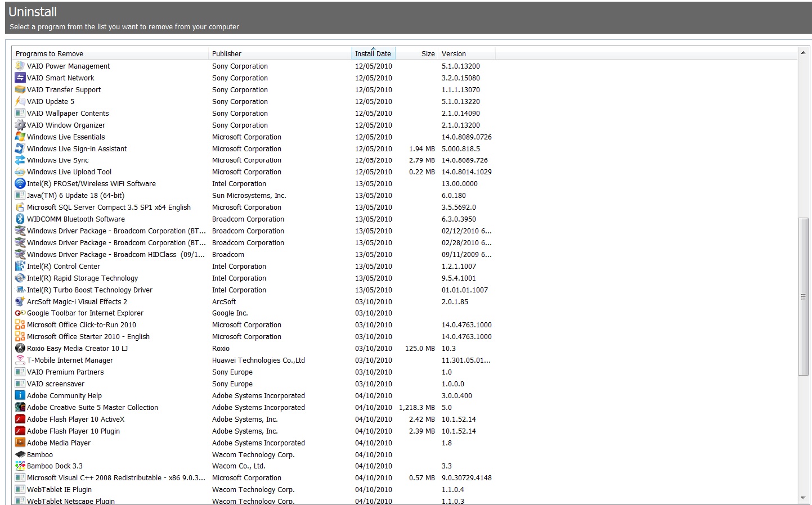Click version 02/28/2010 6... cell
This screenshot has width=812, height=505.
[466, 242]
